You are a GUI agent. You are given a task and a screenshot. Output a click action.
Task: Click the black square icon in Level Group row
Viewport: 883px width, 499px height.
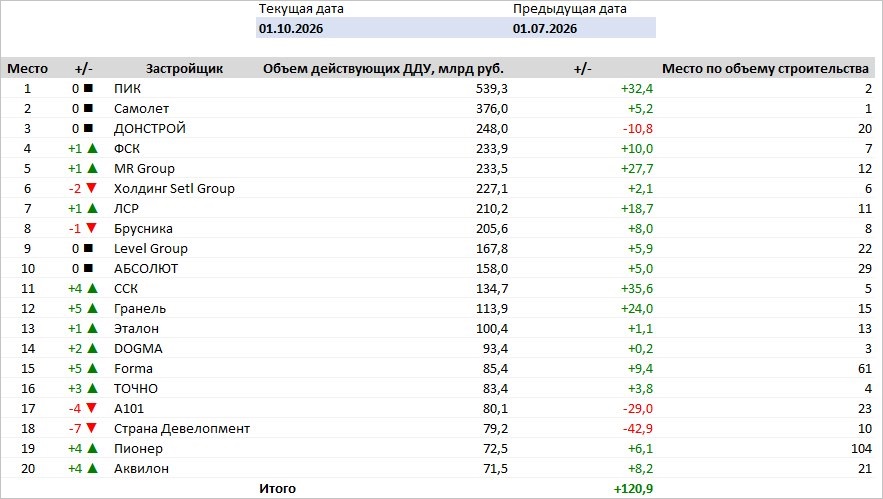88,248
